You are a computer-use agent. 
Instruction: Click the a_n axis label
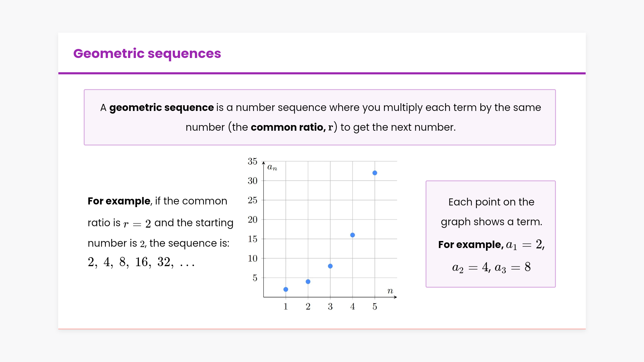272,167
